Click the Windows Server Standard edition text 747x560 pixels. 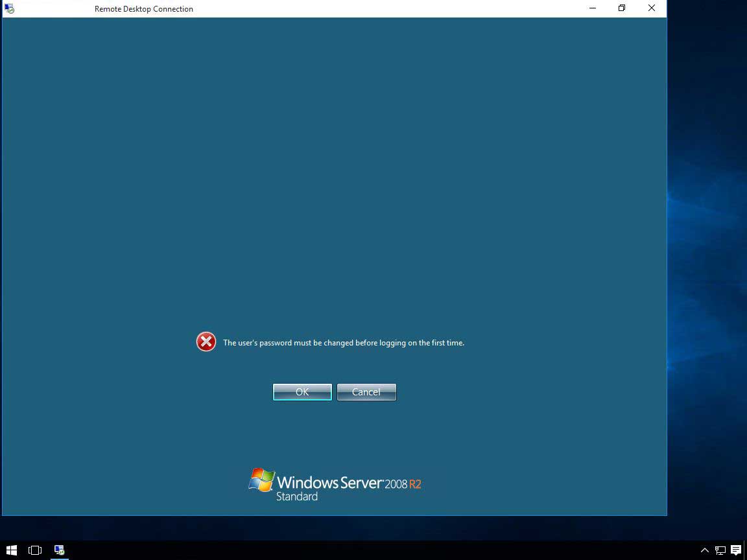[x=296, y=496]
